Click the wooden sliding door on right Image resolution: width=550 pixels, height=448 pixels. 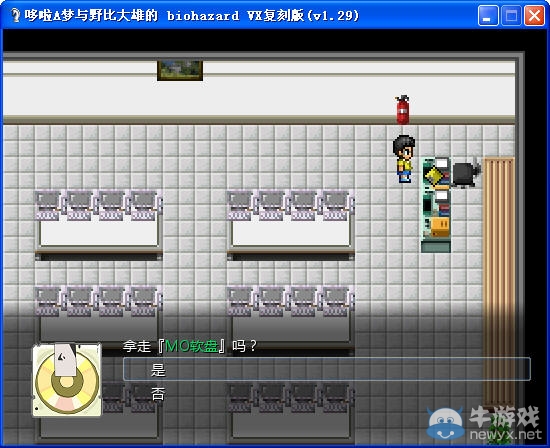(499, 282)
